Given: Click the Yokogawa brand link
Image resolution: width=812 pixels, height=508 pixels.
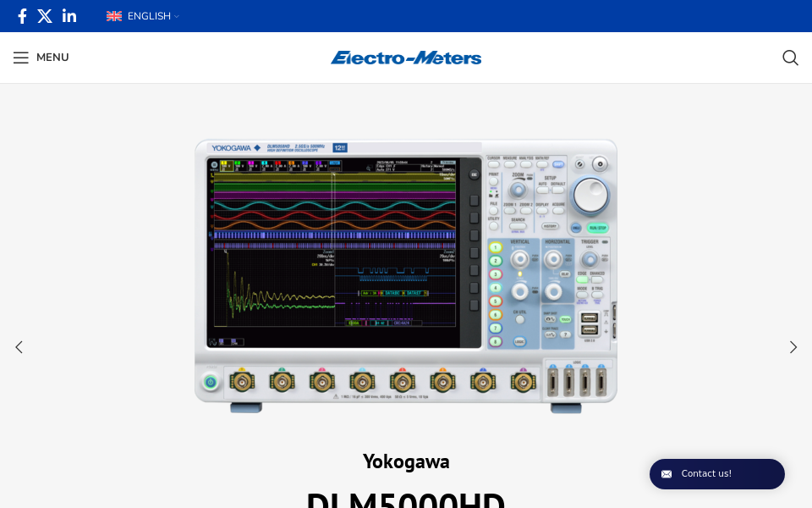Looking at the screenshot, I should click(406, 461).
